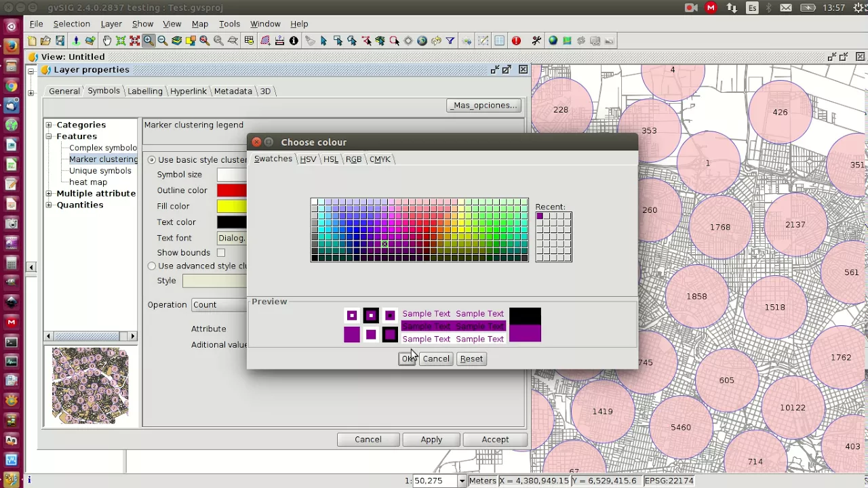Open the Layer menu
Image resolution: width=868 pixels, height=488 pixels.
(x=111, y=24)
